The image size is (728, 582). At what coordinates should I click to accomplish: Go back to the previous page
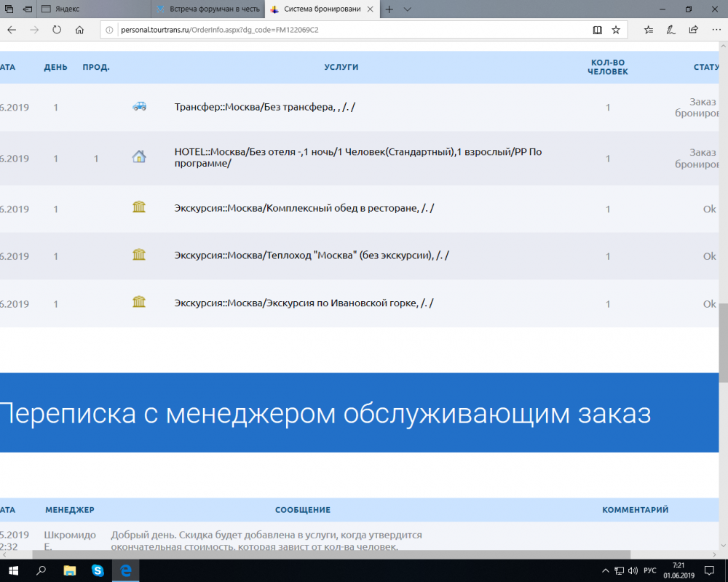pyautogui.click(x=12, y=30)
